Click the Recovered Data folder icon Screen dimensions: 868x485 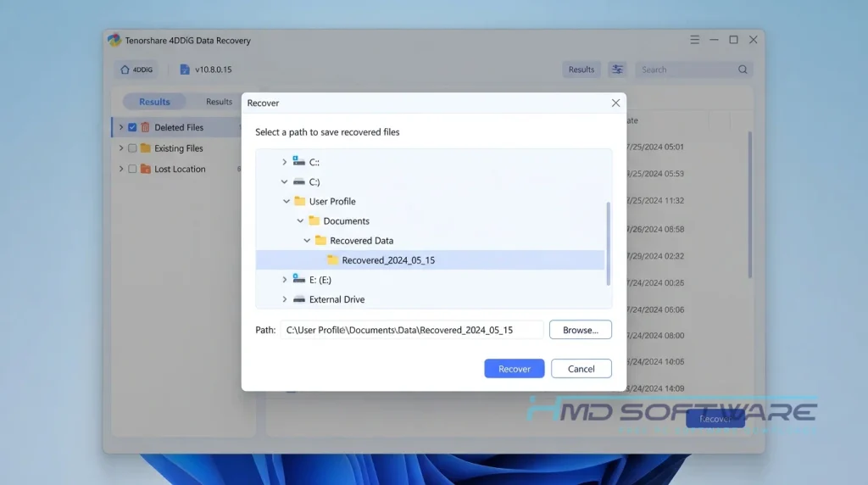click(x=320, y=240)
